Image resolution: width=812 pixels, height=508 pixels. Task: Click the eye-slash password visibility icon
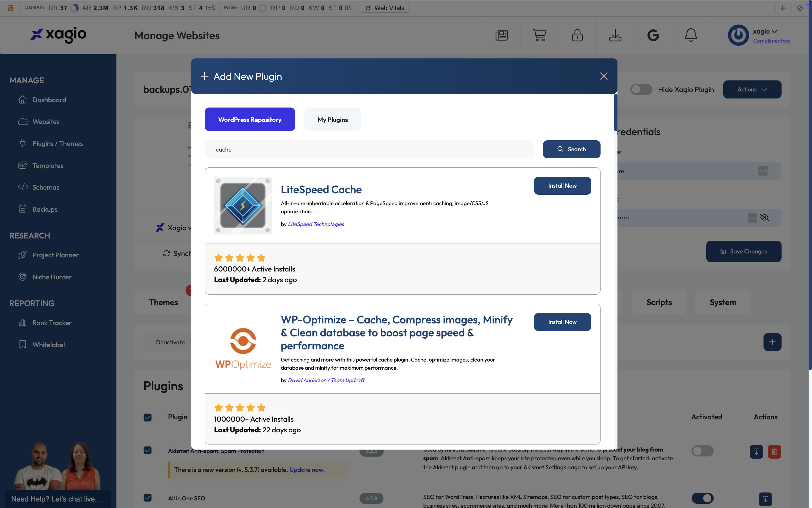tap(764, 218)
